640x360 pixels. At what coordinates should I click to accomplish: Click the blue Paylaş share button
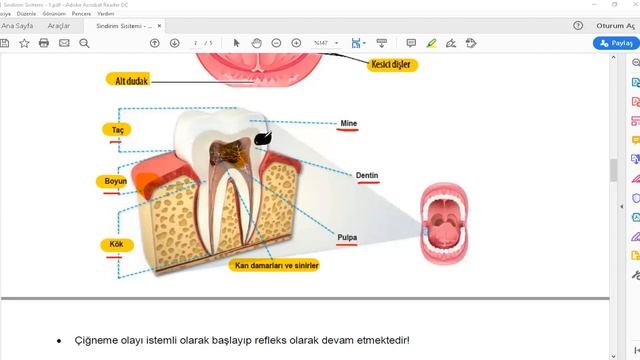[x=616, y=43]
